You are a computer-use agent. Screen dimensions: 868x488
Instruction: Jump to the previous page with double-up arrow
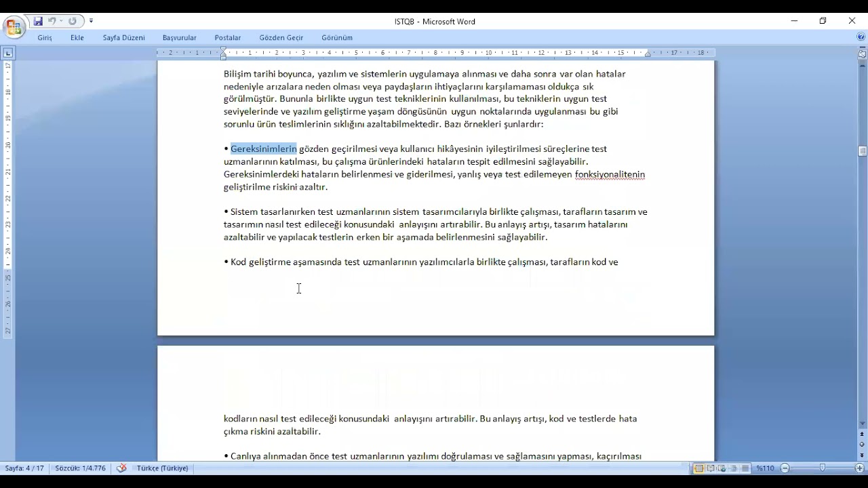(863, 434)
